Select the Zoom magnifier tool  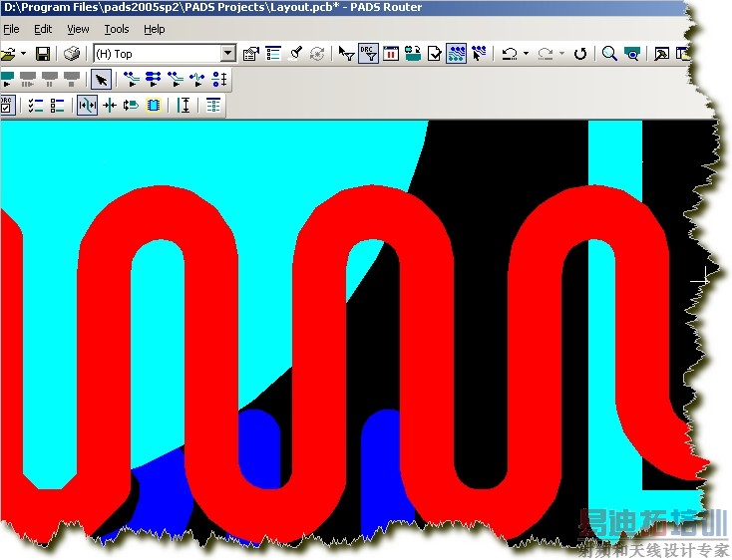click(x=609, y=54)
